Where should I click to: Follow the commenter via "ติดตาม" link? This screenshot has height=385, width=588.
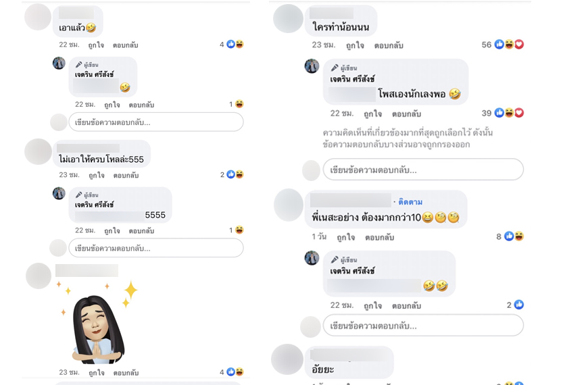point(410,202)
